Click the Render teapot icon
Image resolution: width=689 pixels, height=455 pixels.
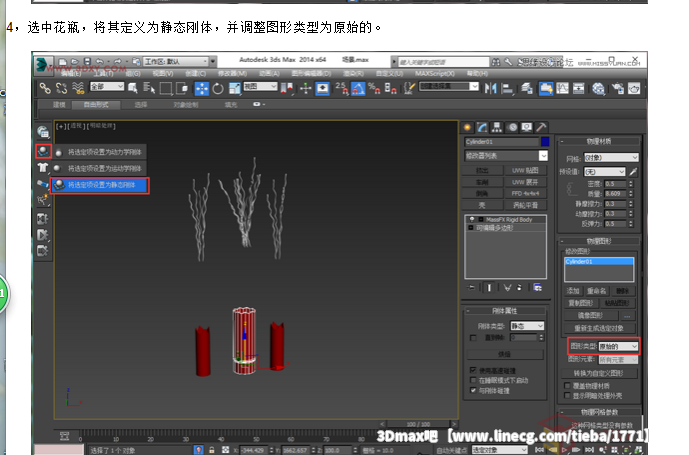[x=634, y=88]
